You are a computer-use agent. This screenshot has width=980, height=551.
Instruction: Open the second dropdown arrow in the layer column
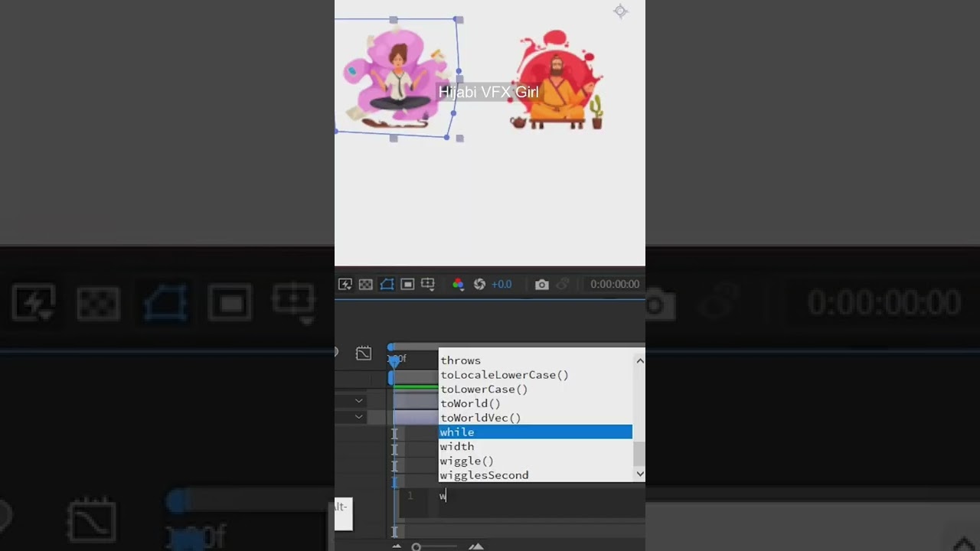pos(358,417)
